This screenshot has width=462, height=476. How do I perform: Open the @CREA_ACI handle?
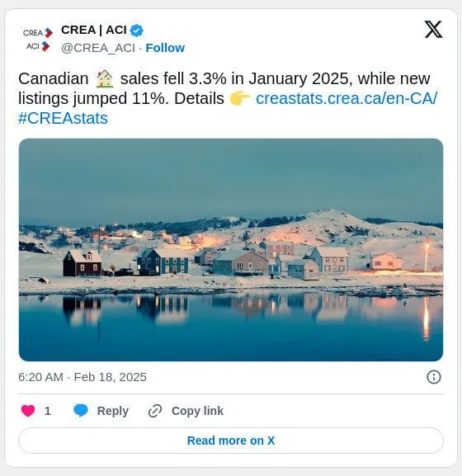pyautogui.click(x=98, y=49)
